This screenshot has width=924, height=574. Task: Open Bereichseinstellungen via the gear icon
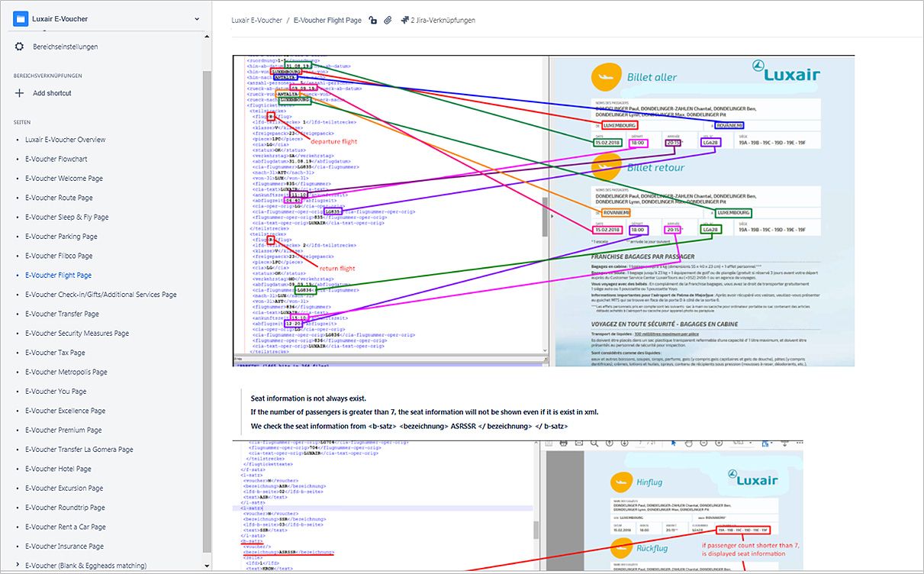tap(20, 47)
